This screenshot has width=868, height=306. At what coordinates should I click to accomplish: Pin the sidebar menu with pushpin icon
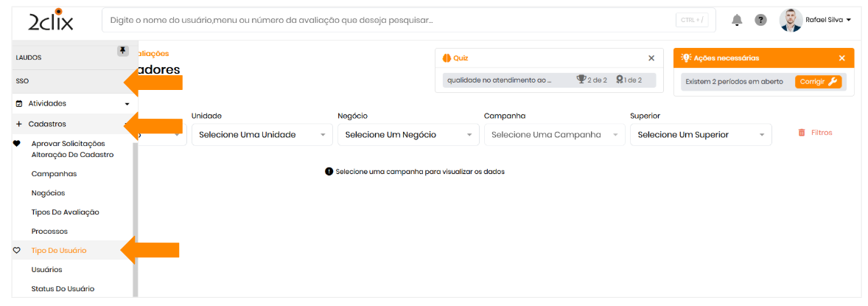(122, 50)
